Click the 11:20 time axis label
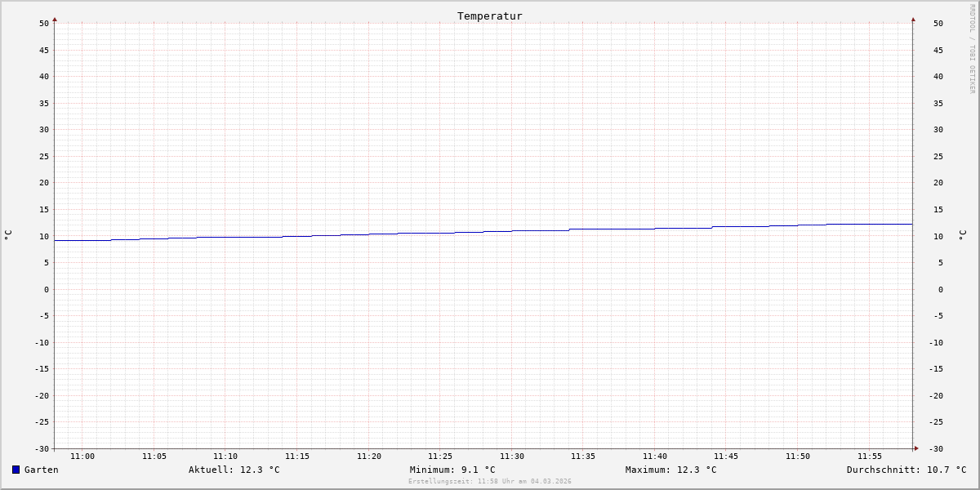The height and width of the screenshot is (490, 980). pos(369,456)
